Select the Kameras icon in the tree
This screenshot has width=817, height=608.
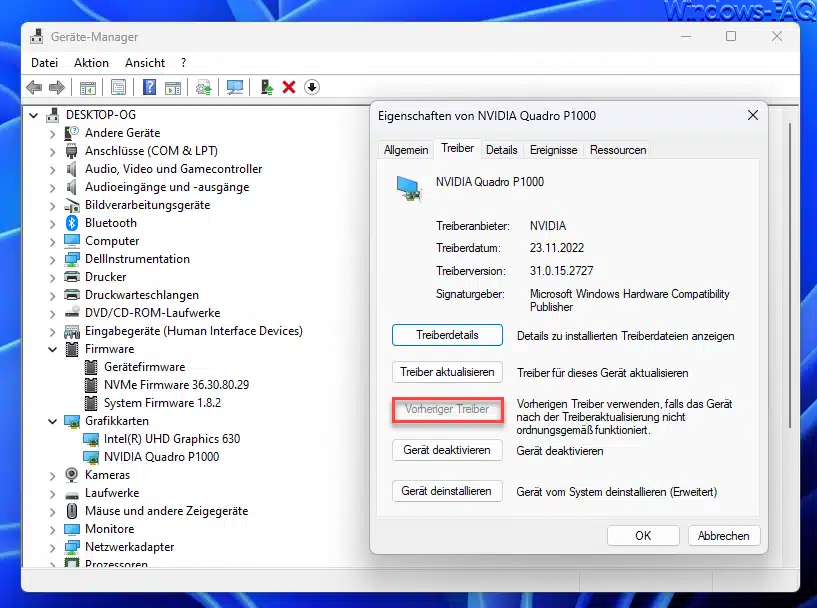click(72, 475)
